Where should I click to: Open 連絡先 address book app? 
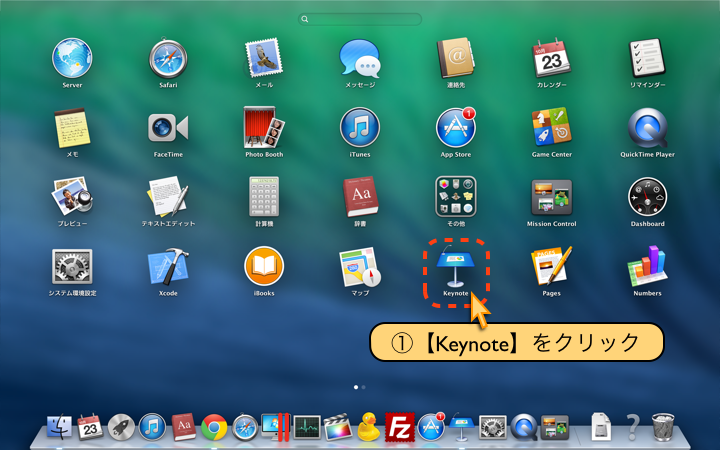[456, 58]
